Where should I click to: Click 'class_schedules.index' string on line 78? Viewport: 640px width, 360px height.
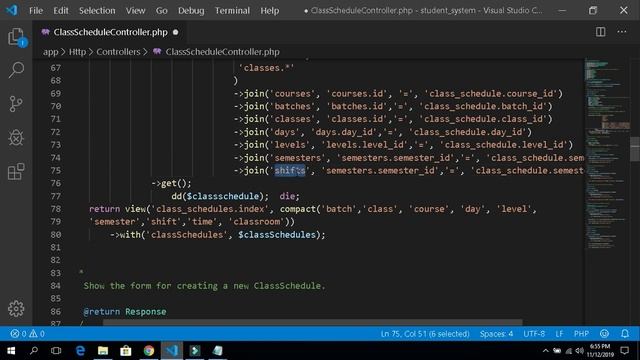[x=210, y=209]
